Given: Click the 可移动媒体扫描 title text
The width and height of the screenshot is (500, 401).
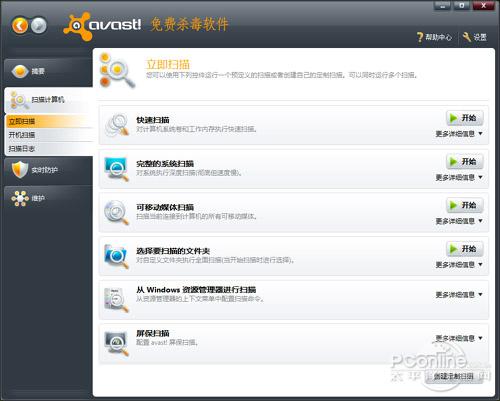Looking at the screenshot, I should click(x=165, y=207).
